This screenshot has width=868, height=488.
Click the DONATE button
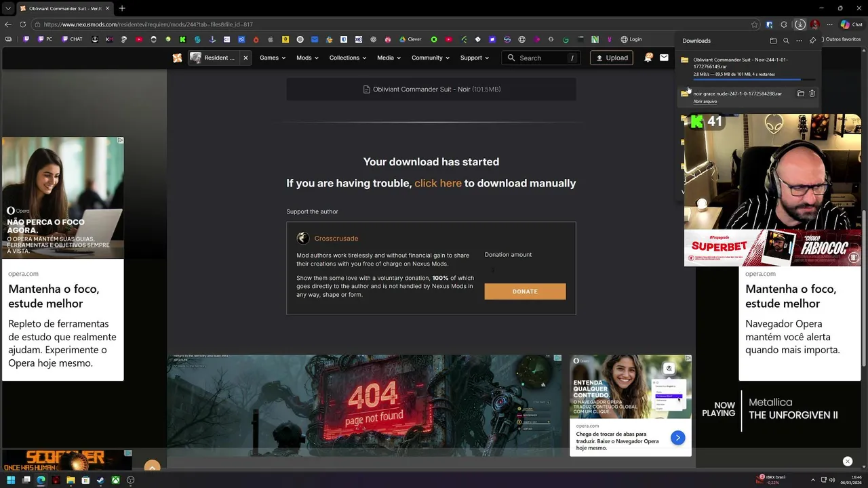pos(525,291)
